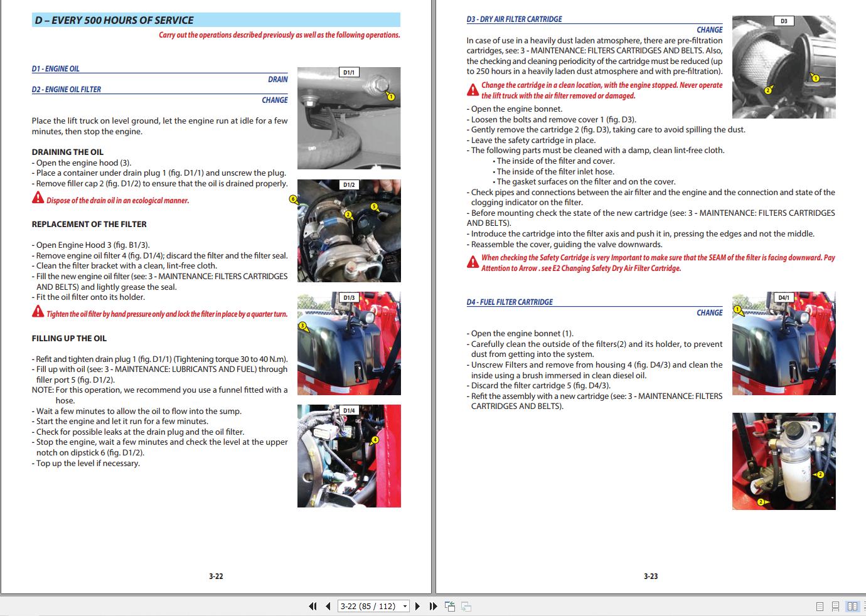
Task: Click the figure D1/1 engine photo
Action: coord(349,118)
